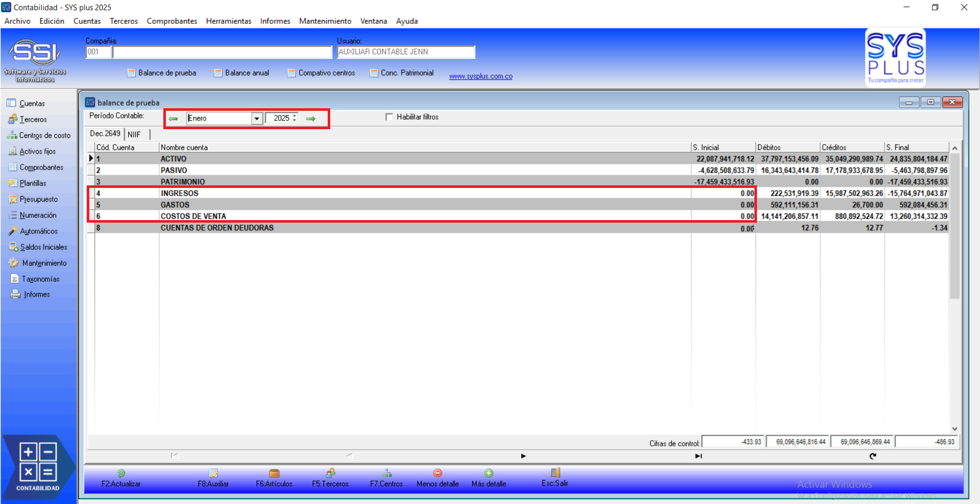The height and width of the screenshot is (504, 980).
Task: Select the COSTOS DE VENTA row
Action: tap(518, 216)
